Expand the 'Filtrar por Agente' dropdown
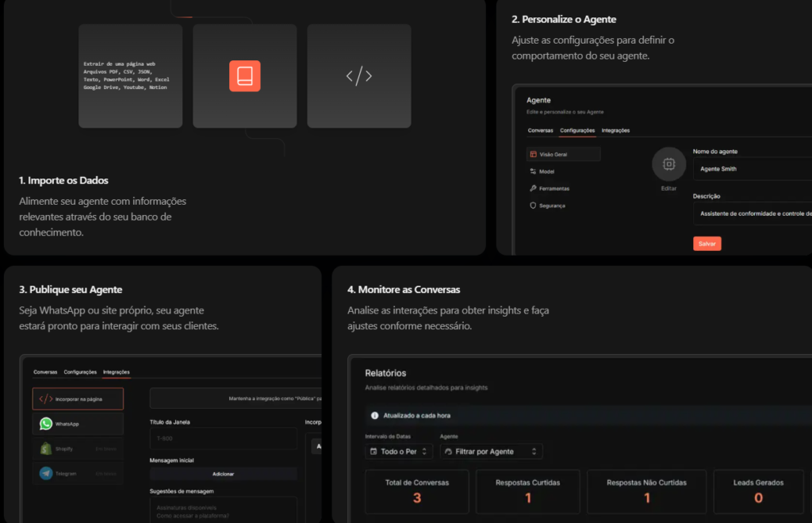812x523 pixels. coord(492,449)
